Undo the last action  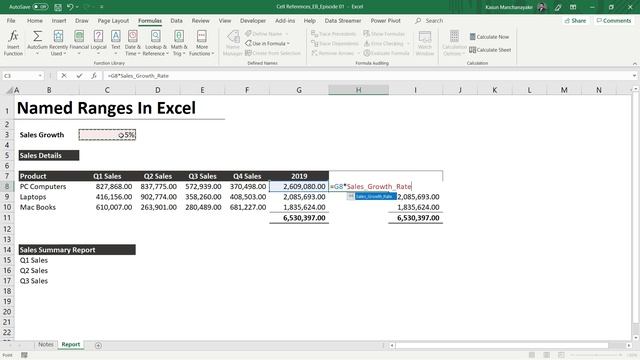(70, 7)
